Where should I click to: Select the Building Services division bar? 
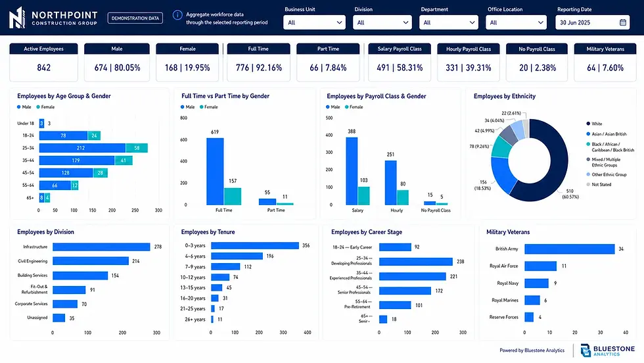tap(80, 276)
